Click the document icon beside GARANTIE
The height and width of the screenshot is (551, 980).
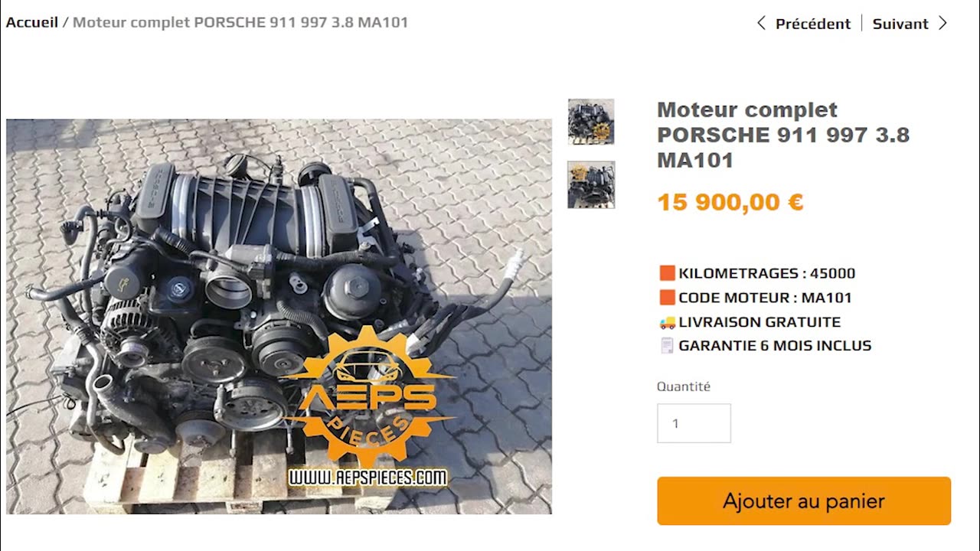pos(667,346)
